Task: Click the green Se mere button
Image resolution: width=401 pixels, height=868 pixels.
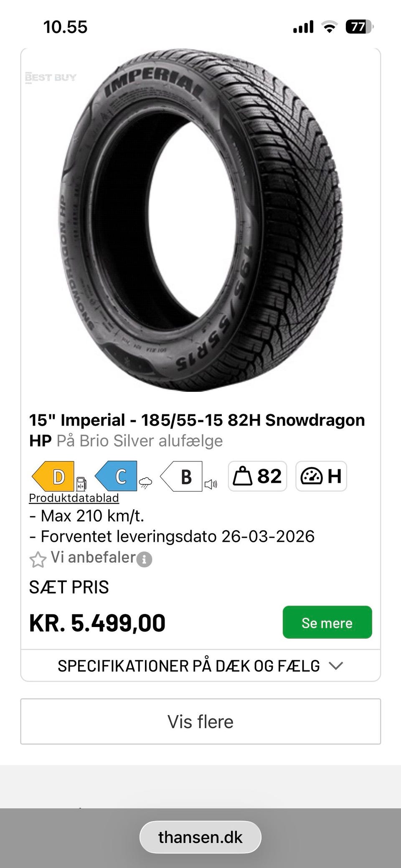Action: (x=327, y=622)
